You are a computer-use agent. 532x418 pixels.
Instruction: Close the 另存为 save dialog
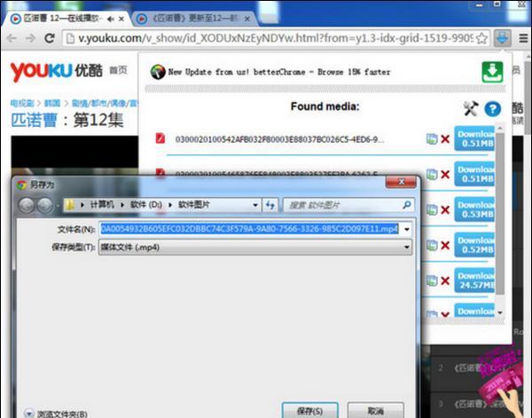tap(401, 182)
